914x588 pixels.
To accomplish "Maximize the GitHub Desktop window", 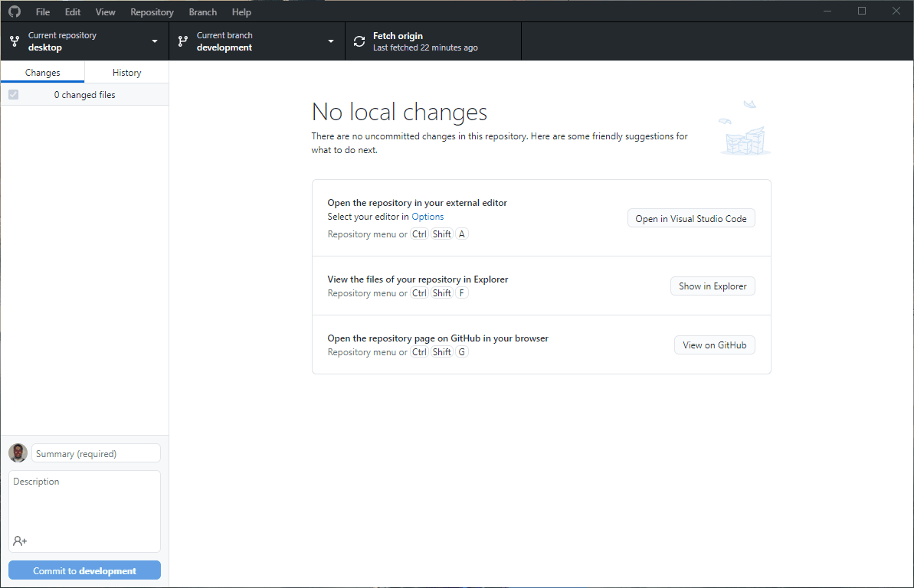I will click(x=862, y=11).
